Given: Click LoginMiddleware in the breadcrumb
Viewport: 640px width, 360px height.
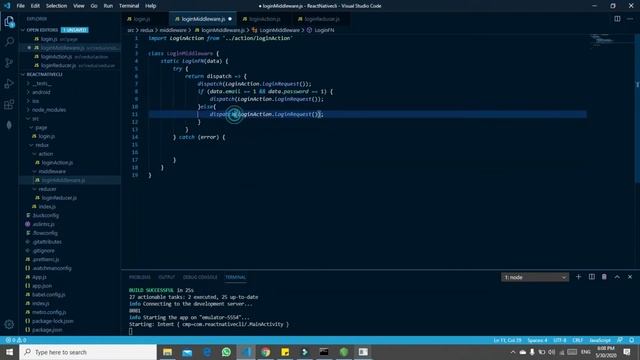Looking at the screenshot, I should pyautogui.click(x=279, y=30).
